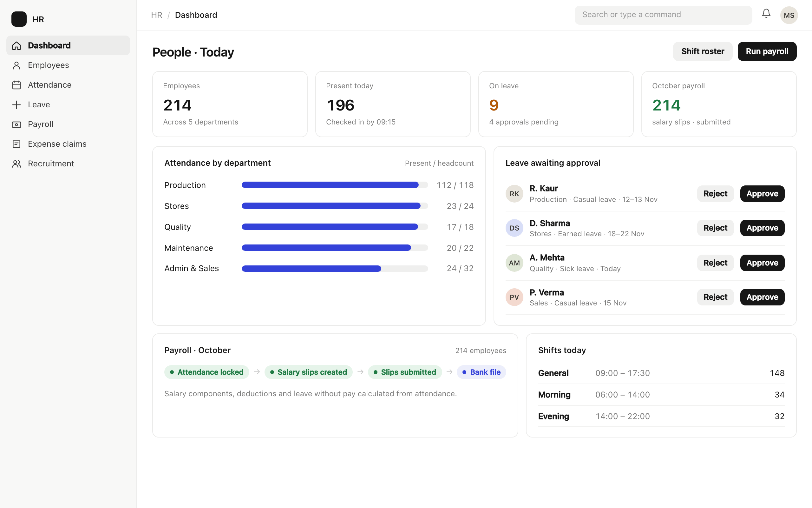Open the Present today 196 card
Viewport: 812px width, 508px height.
point(393,104)
